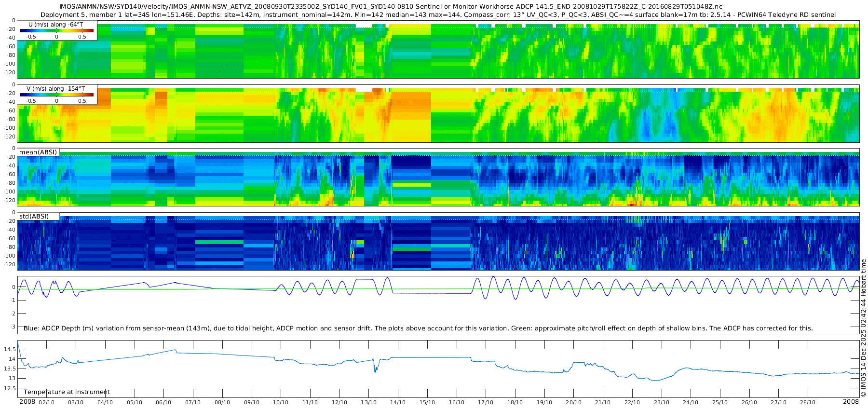
Task: Click the 28/10 date tick label
Action: pyautogui.click(x=808, y=402)
